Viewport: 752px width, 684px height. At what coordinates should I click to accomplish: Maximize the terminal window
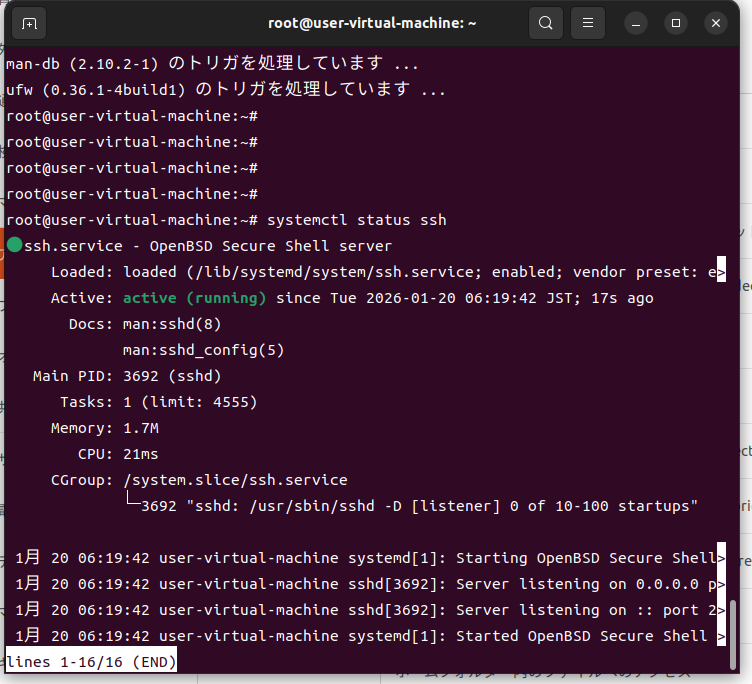(676, 23)
